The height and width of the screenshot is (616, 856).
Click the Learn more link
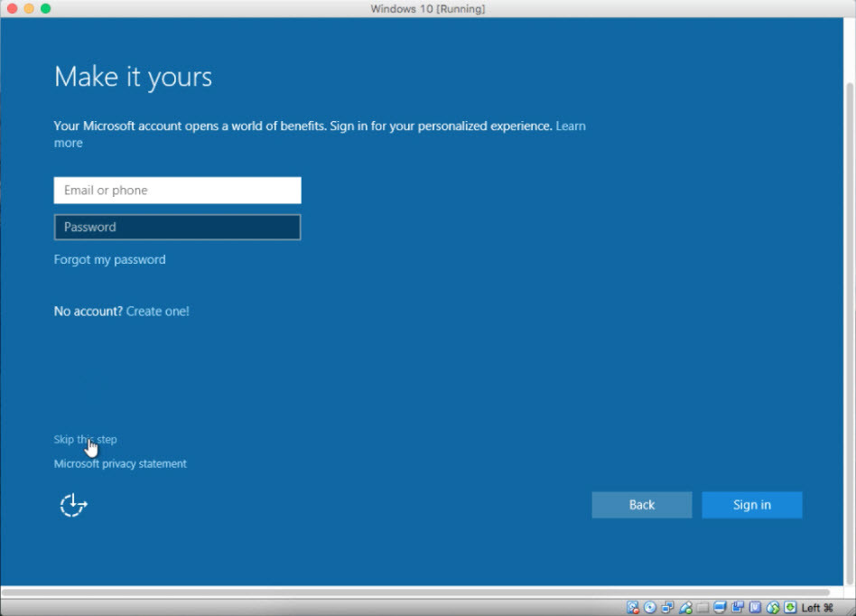571,126
